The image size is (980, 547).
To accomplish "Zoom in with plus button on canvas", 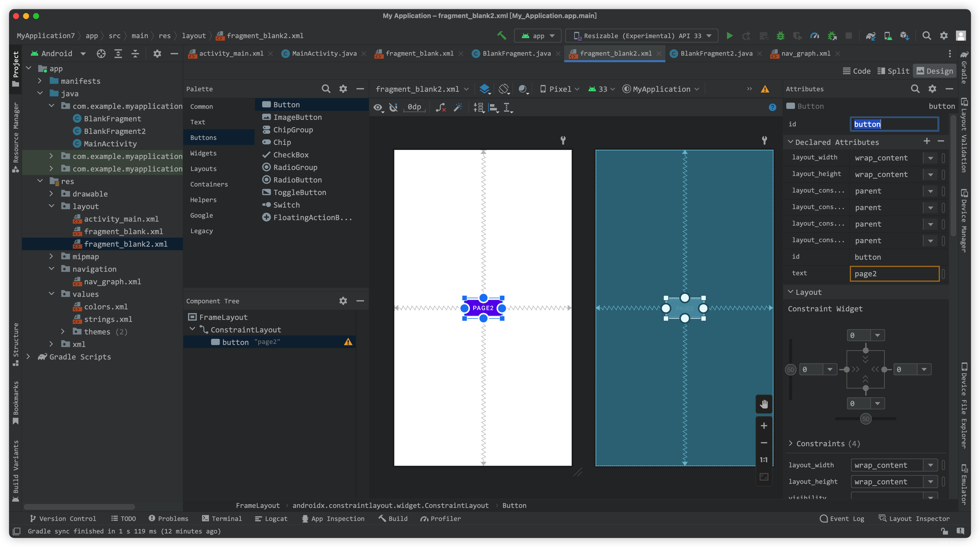I will pos(764,426).
